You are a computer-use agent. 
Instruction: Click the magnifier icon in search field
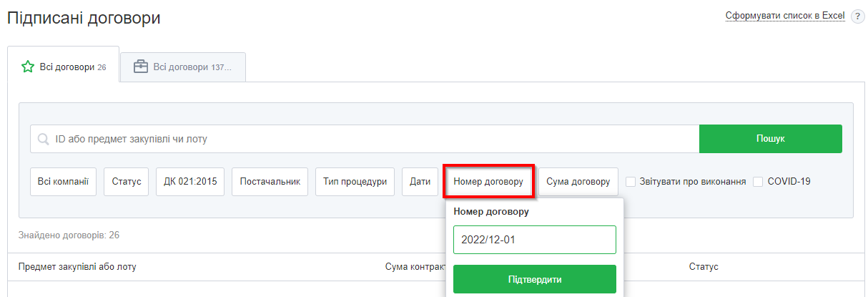43,139
